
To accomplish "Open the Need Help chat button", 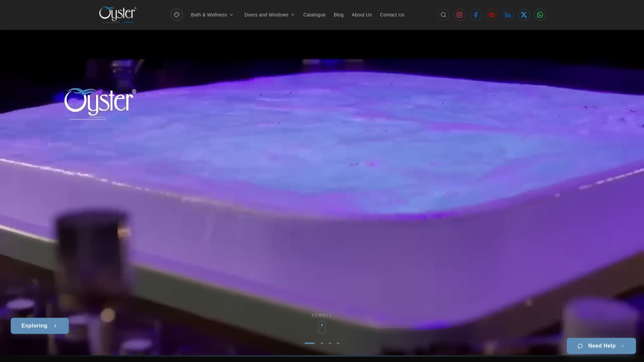I will point(601,346).
